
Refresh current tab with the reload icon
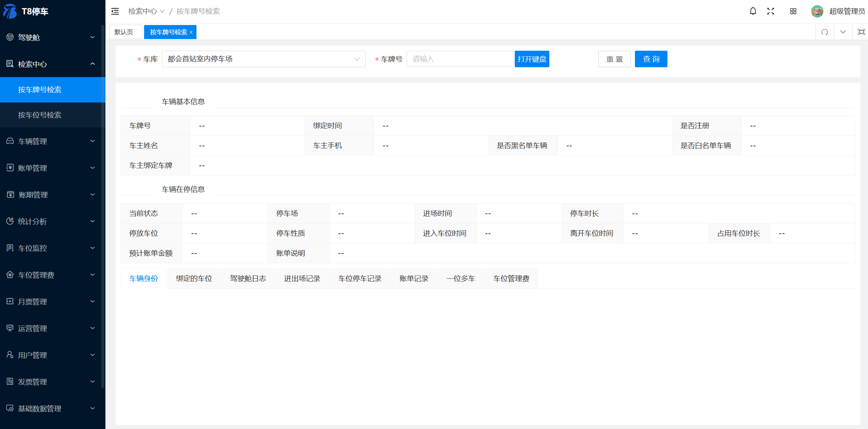pos(825,32)
